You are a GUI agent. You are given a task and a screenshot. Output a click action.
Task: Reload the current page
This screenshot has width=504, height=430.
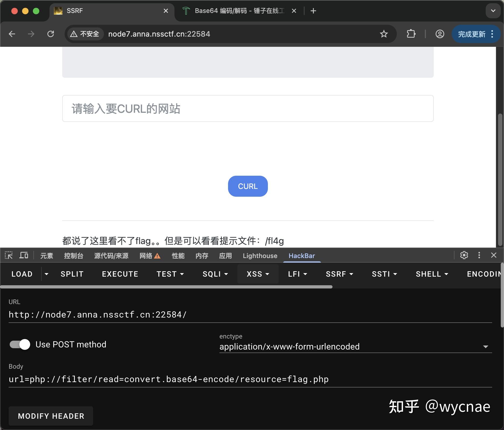click(51, 34)
